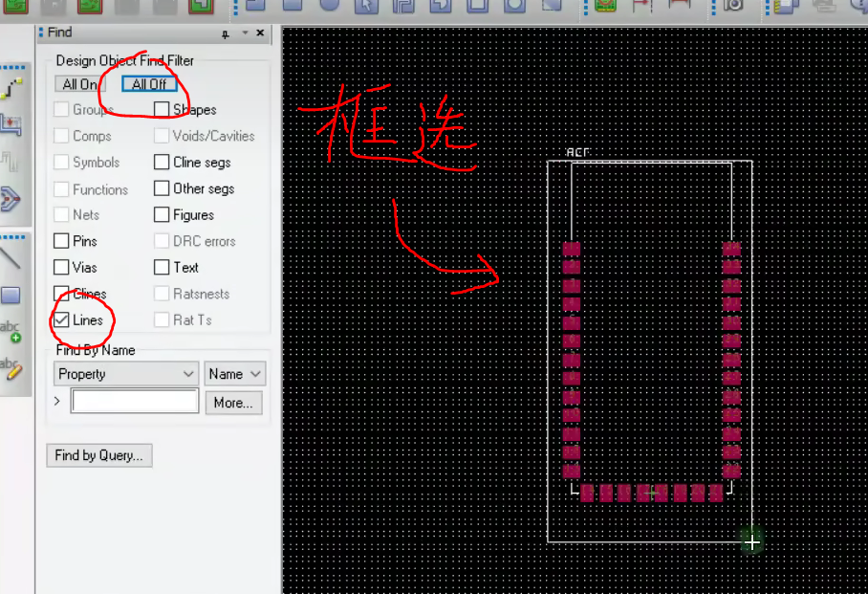Enable the Shapes checkbox
Screen dimensions: 868x594
162,109
